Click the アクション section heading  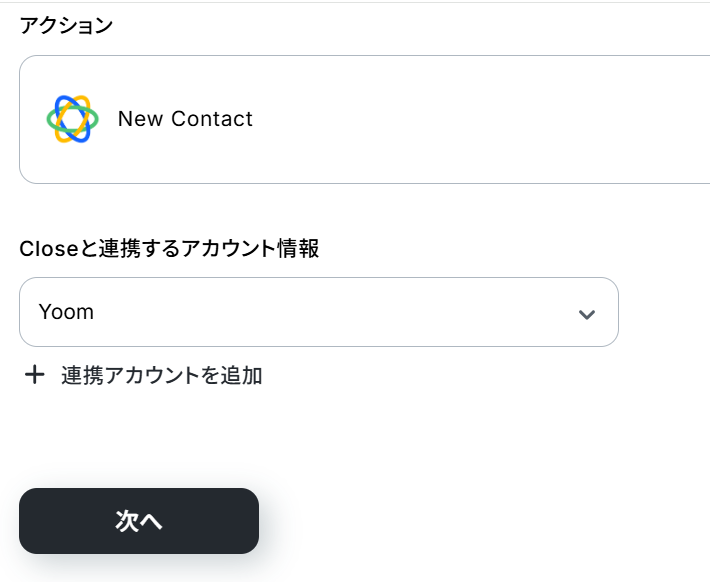point(66,26)
